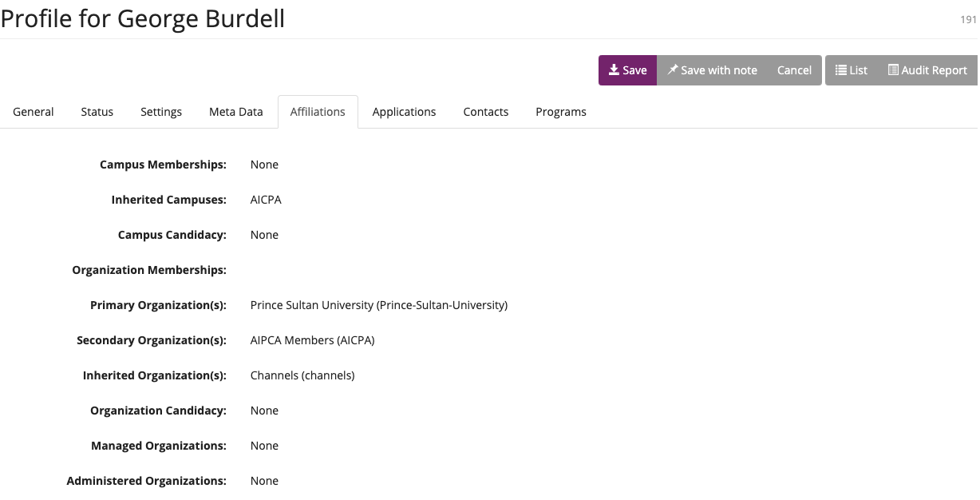Click the Profile for George Burdell heading
980x500 pixels.
click(x=143, y=18)
